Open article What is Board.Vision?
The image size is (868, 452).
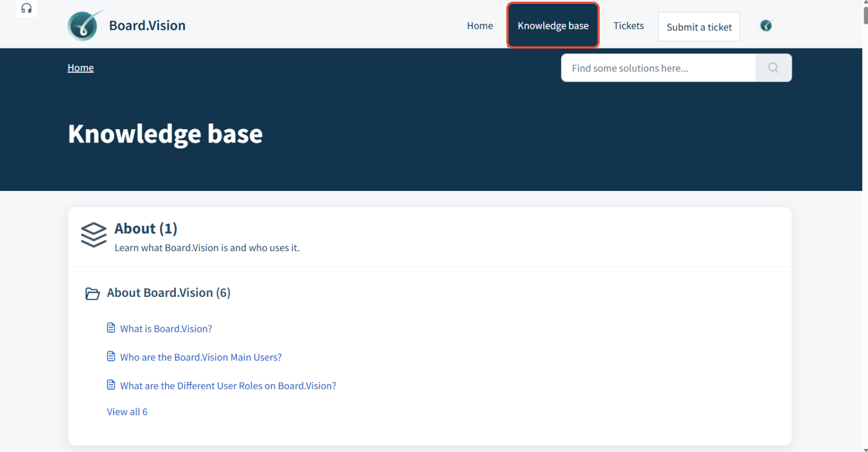click(x=166, y=329)
